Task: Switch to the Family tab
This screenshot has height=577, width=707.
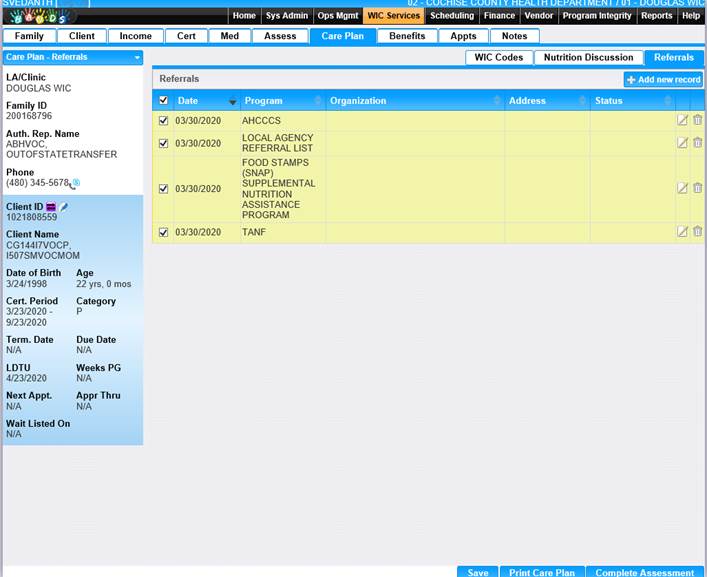Action: pyautogui.click(x=29, y=36)
